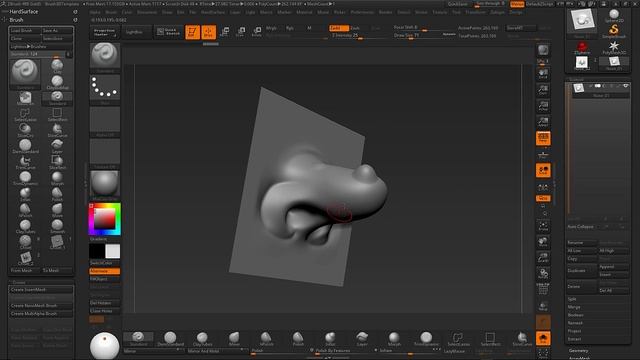Viewport: 640px width, 360px height.
Task: Pick the SliceCirc brush
Action: pyautogui.click(x=25, y=130)
